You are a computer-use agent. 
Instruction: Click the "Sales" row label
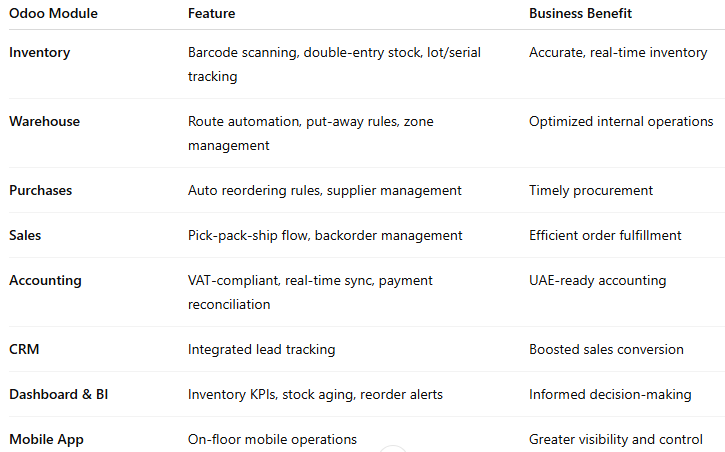click(x=27, y=236)
